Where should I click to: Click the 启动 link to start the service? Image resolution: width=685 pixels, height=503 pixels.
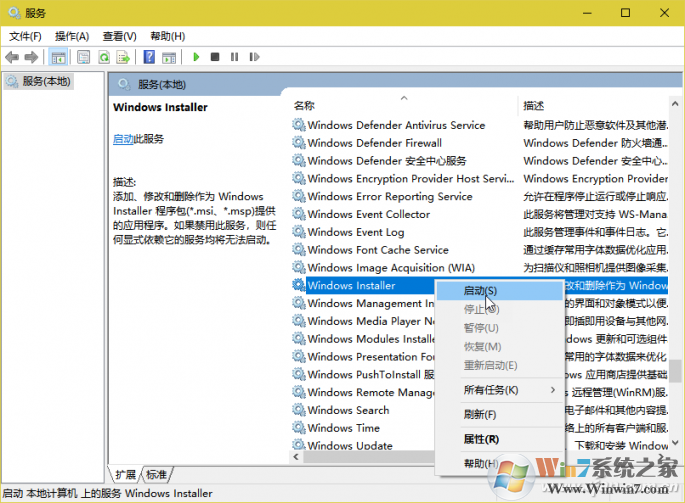click(123, 139)
